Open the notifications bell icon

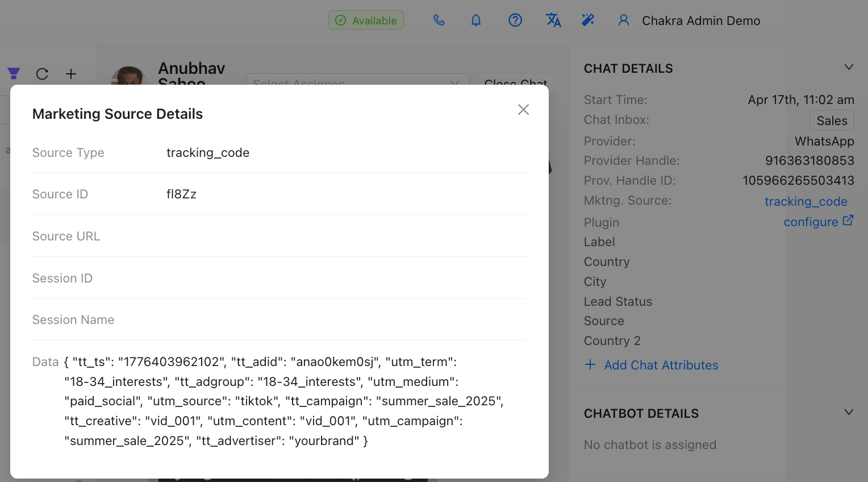click(476, 20)
